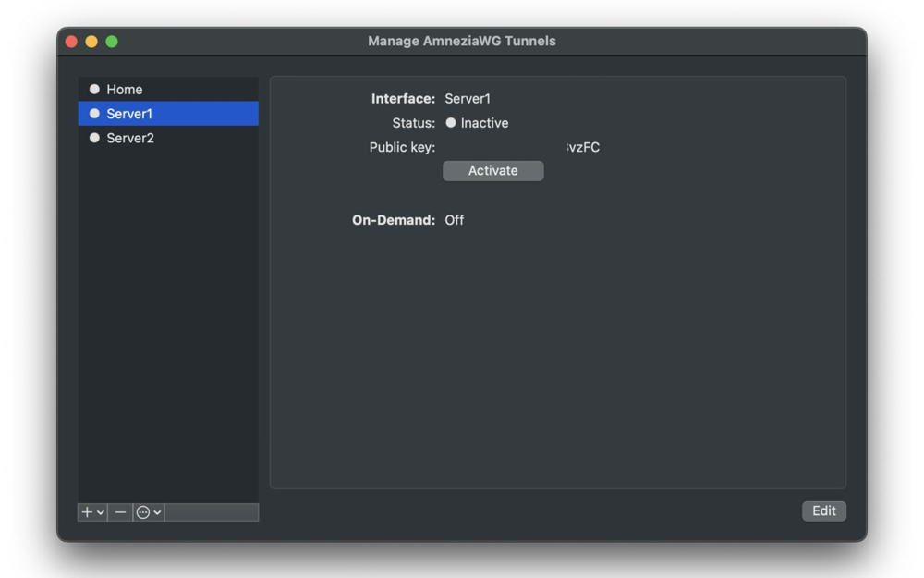Minimize the window with the yellow button
The height and width of the screenshot is (578, 924).
pyautogui.click(x=91, y=42)
